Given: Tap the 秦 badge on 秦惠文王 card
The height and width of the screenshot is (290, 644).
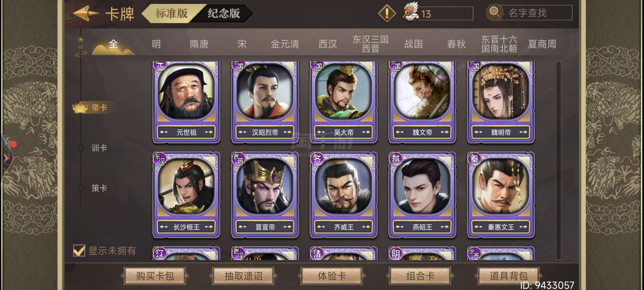Looking at the screenshot, I should coord(474,159).
